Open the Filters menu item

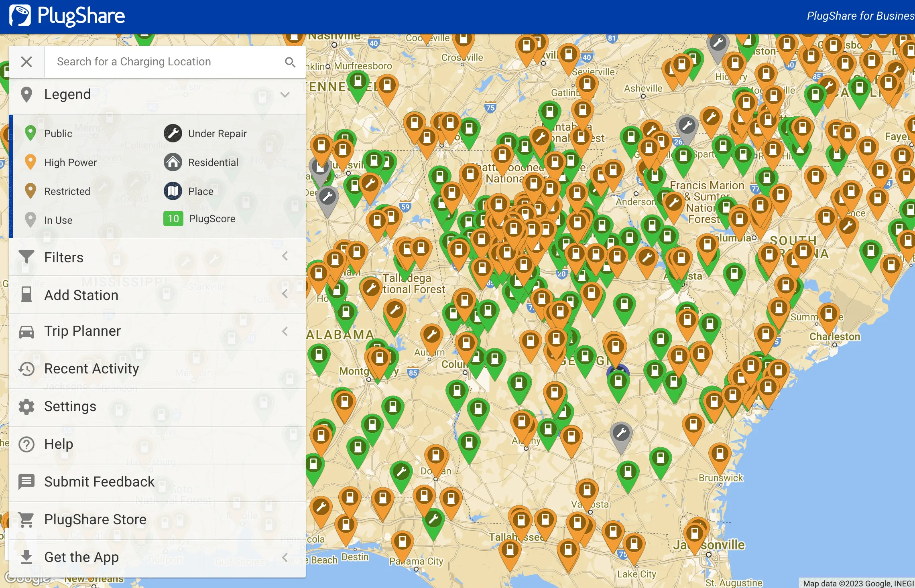coord(157,257)
